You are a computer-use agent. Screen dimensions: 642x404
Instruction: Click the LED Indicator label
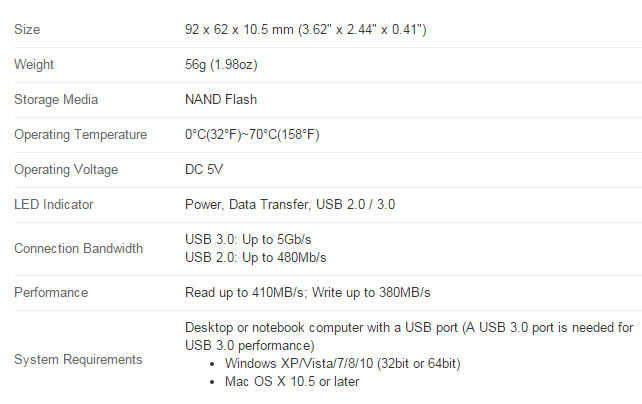click(x=54, y=204)
